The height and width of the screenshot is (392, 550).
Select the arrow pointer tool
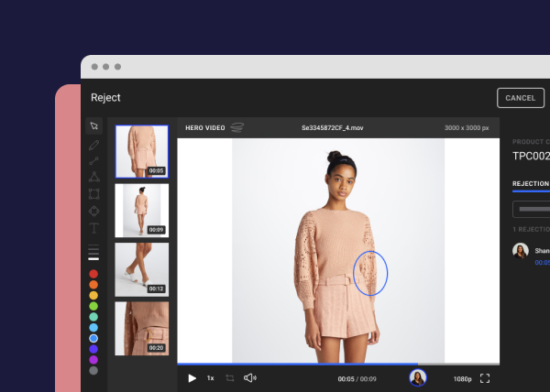(x=94, y=126)
